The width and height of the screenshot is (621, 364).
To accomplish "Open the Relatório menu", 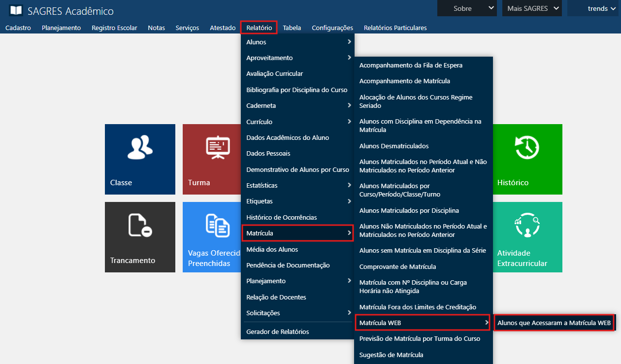I will [259, 28].
